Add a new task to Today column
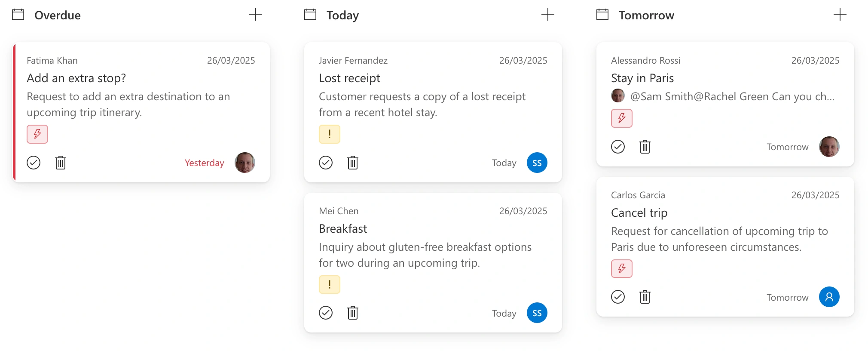Viewport: 868px width, 351px height. [x=548, y=15]
